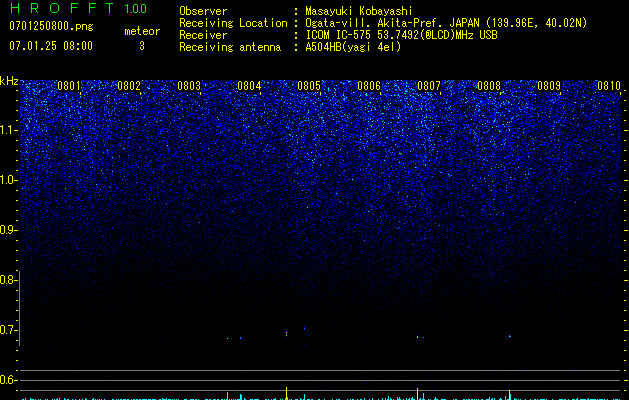Click the meteor count value 3
Image resolution: width=629 pixels, height=400 pixels.
point(142,46)
